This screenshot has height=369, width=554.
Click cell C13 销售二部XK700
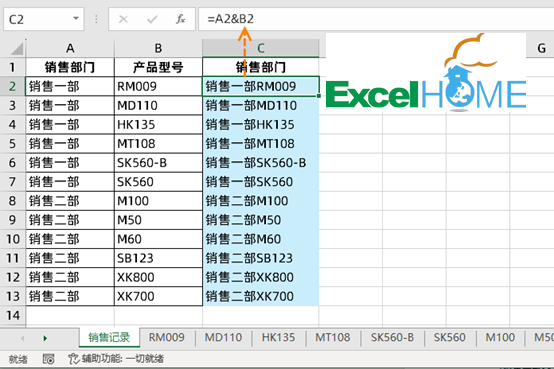(x=261, y=296)
